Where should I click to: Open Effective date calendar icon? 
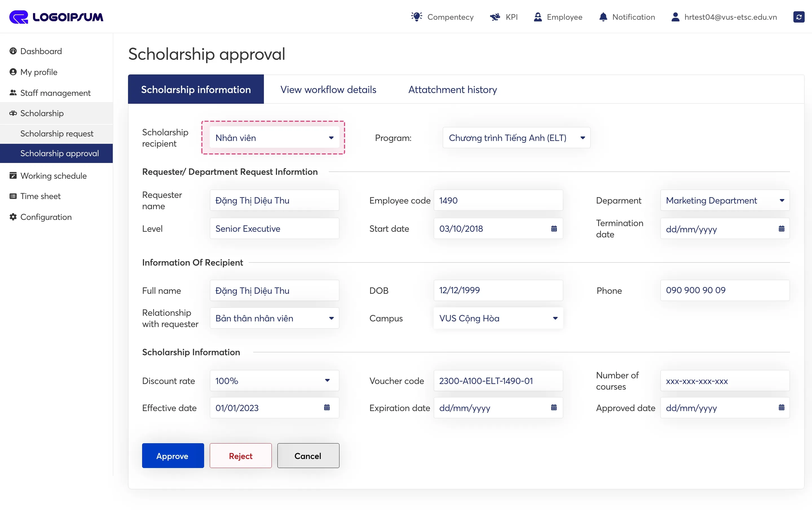327,407
